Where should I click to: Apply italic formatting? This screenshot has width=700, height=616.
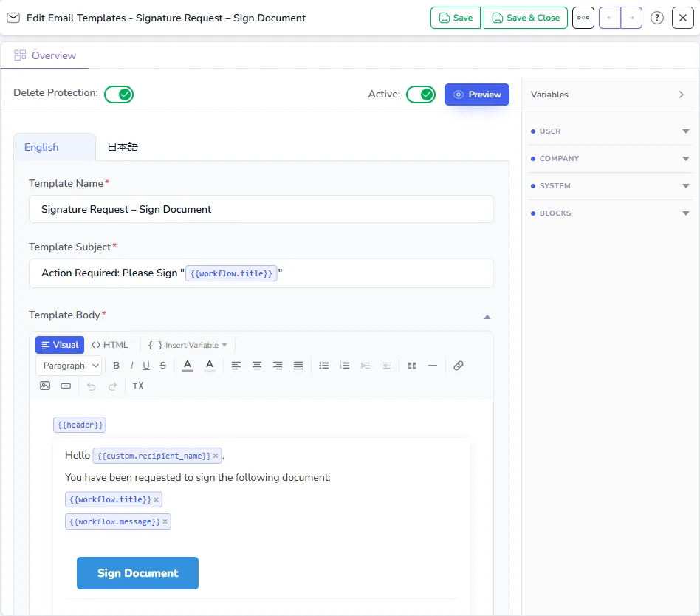(131, 366)
